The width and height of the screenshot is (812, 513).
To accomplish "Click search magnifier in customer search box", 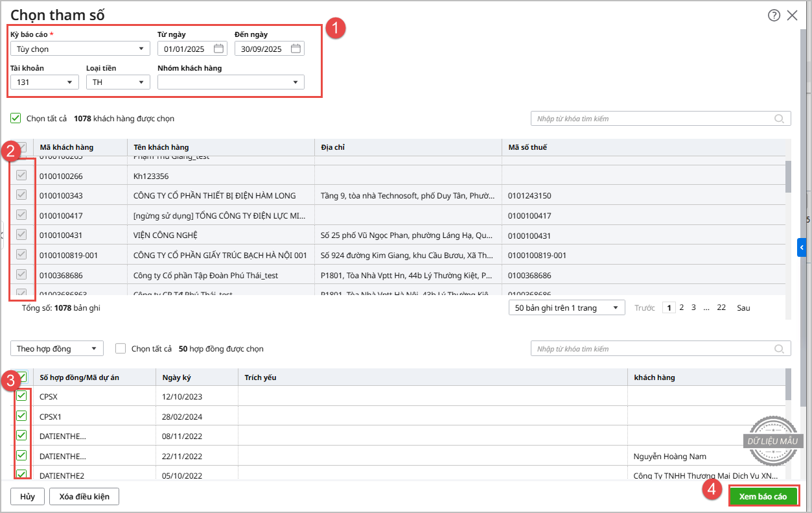I will [x=779, y=119].
